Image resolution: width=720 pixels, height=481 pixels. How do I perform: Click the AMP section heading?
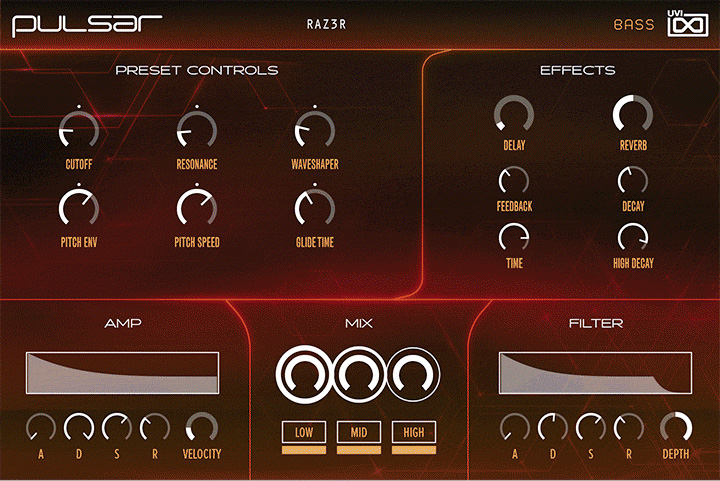point(123,323)
